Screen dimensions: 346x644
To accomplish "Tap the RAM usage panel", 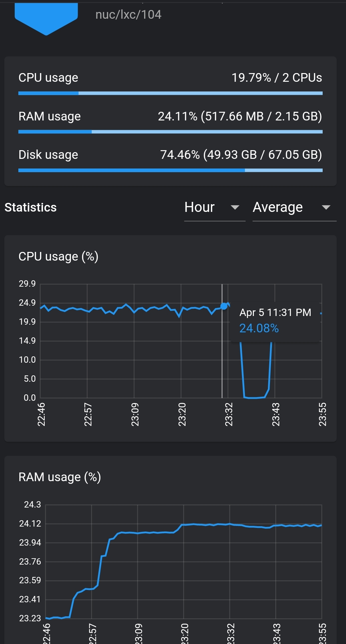I will (170, 122).
